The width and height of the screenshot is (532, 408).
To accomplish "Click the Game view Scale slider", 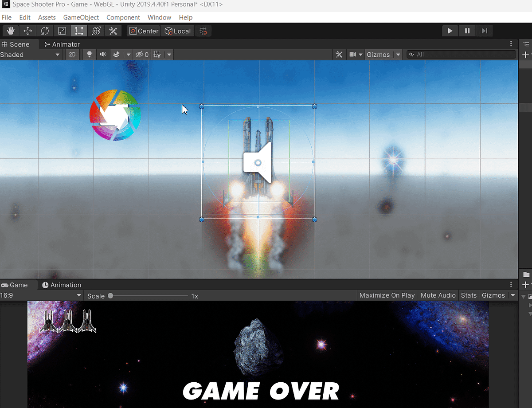I will pyautogui.click(x=110, y=295).
